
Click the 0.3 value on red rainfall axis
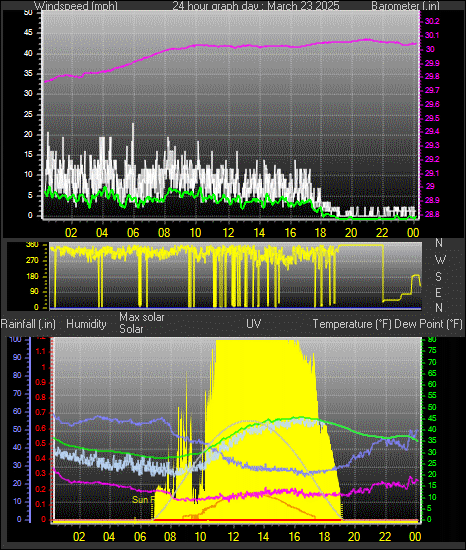click(41, 473)
